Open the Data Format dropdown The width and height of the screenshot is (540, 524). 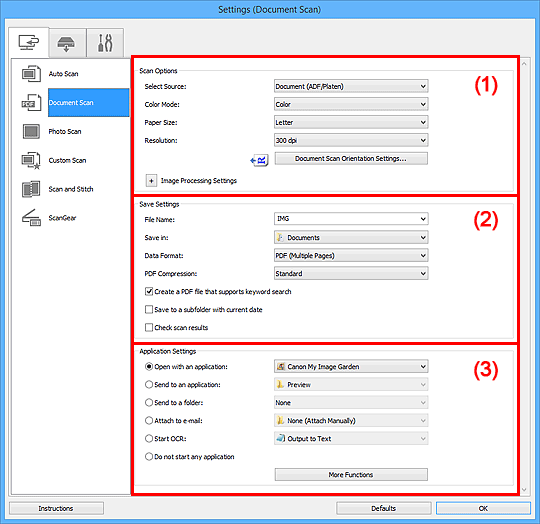(x=351, y=255)
